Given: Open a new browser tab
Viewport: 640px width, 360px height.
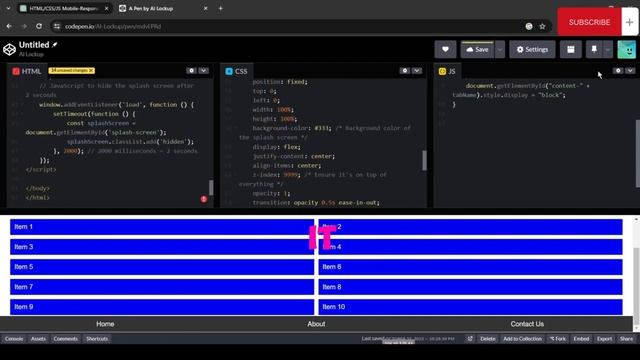Looking at the screenshot, I should pos(220,8).
